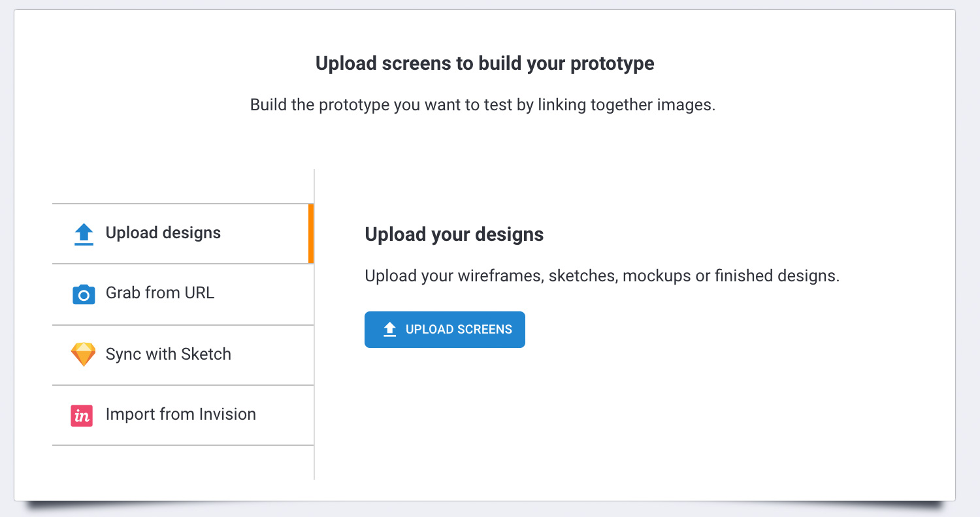Switch to the Grab from URL tab
980x517 pixels.
pos(183,294)
